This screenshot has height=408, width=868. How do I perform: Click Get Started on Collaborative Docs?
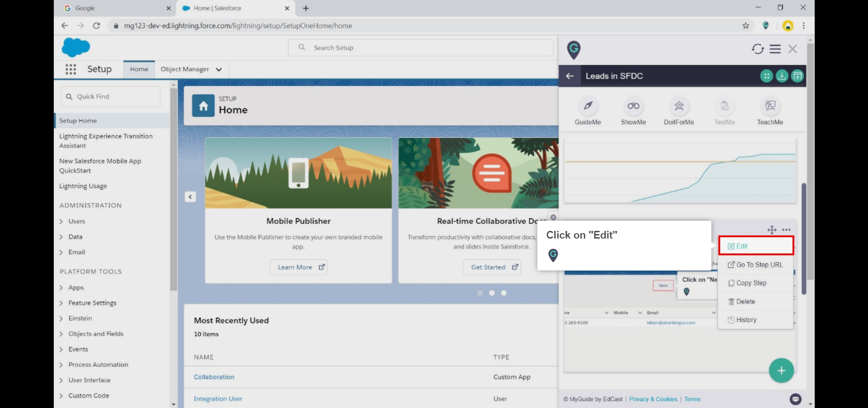[x=492, y=267]
